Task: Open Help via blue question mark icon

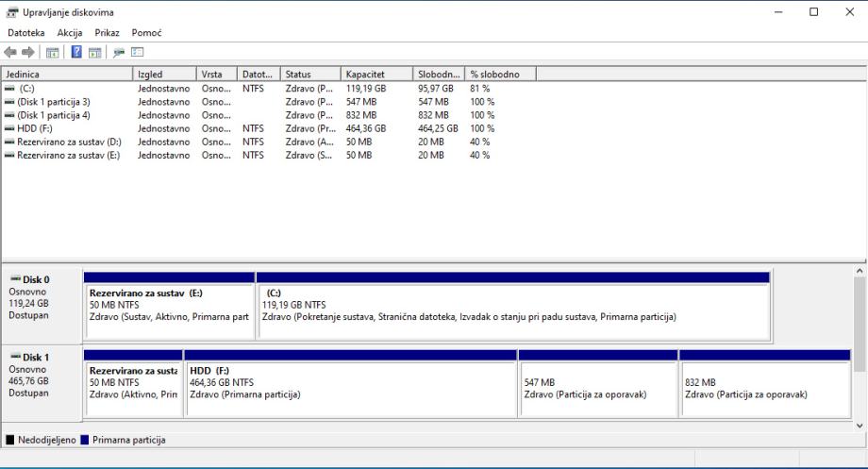Action: tap(77, 52)
